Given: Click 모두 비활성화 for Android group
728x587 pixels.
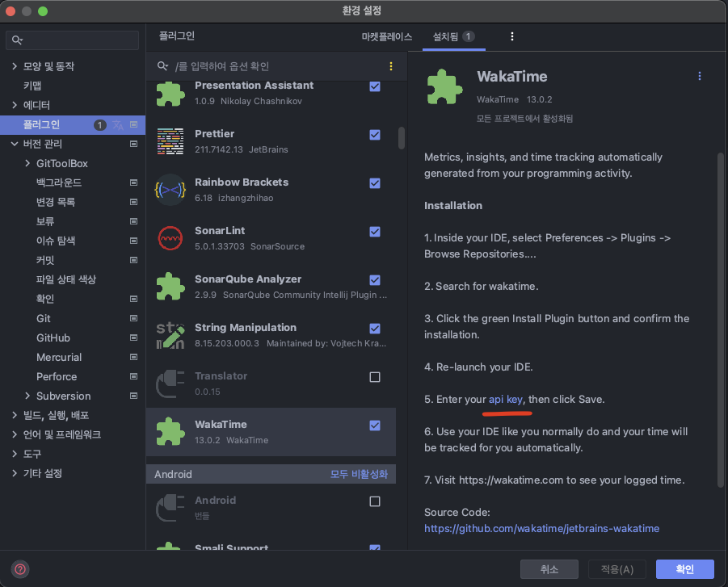Looking at the screenshot, I should (359, 474).
